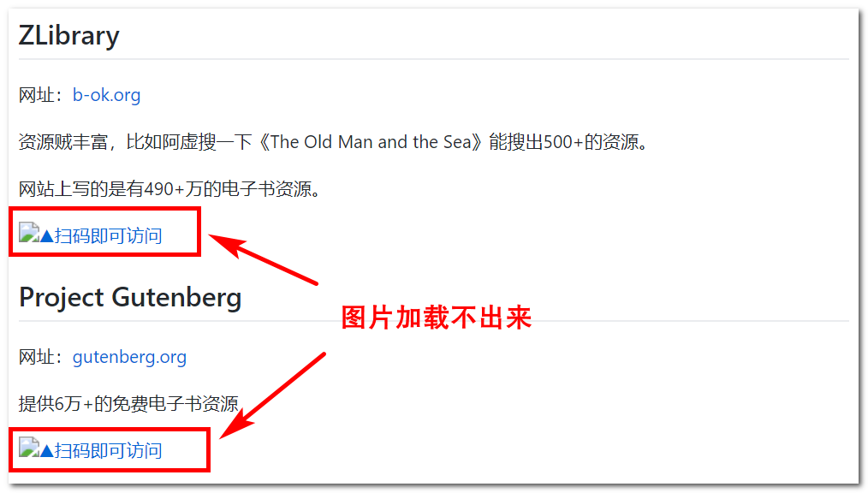Click the broken image icon under Project Gutenberg
This screenshot has height=493, width=868.
point(29,447)
